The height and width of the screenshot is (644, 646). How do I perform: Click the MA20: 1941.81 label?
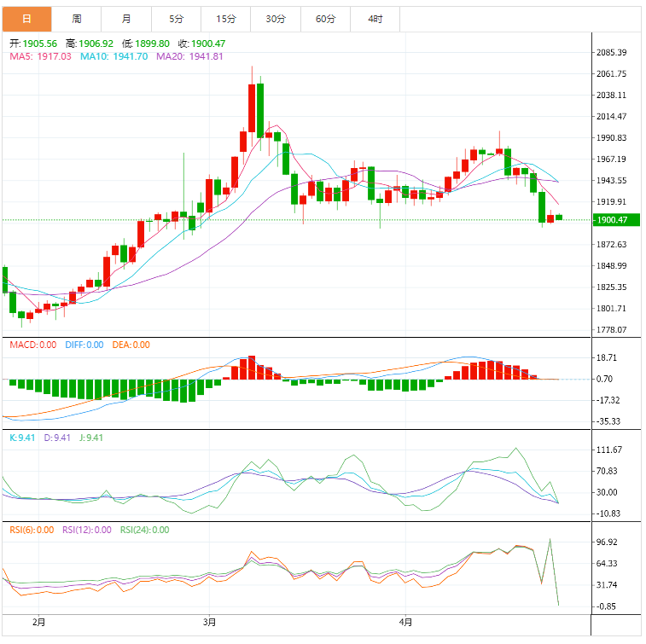tap(189, 56)
